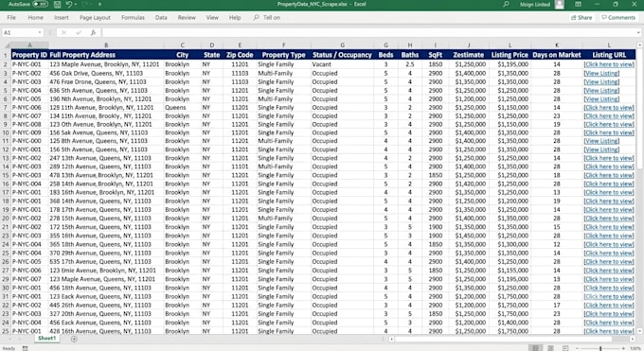Screen dimensions: 644x351
Task: Click the Cancel (X) formula icon
Action: [x=63, y=32]
